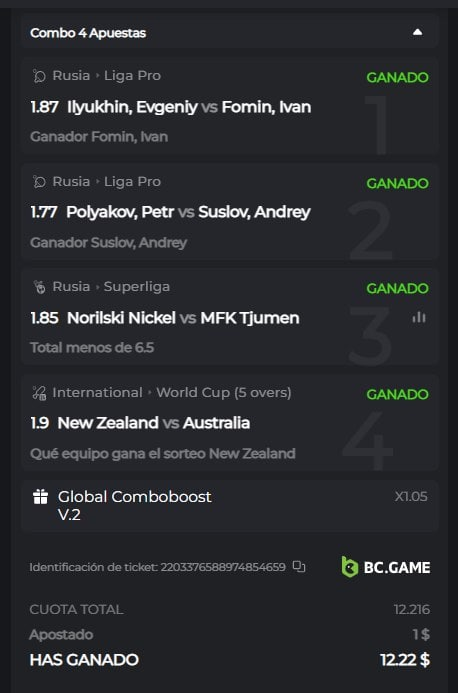This screenshot has height=693, width=458.
Task: Select the Liga Pro league in first bet
Action: click(132, 76)
